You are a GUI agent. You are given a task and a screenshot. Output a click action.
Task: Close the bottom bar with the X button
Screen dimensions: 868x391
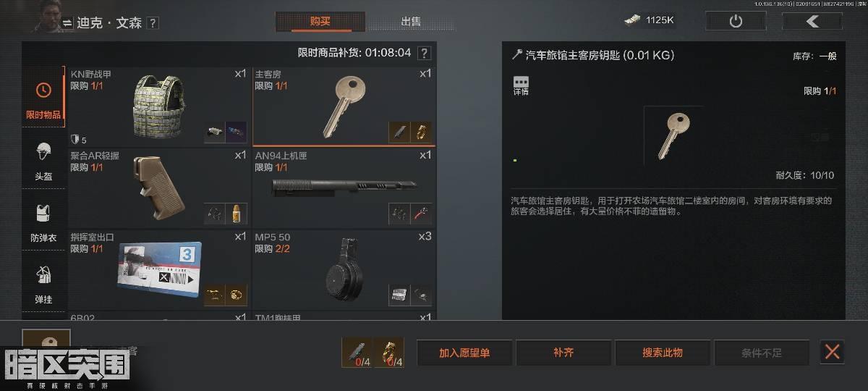pyautogui.click(x=833, y=353)
